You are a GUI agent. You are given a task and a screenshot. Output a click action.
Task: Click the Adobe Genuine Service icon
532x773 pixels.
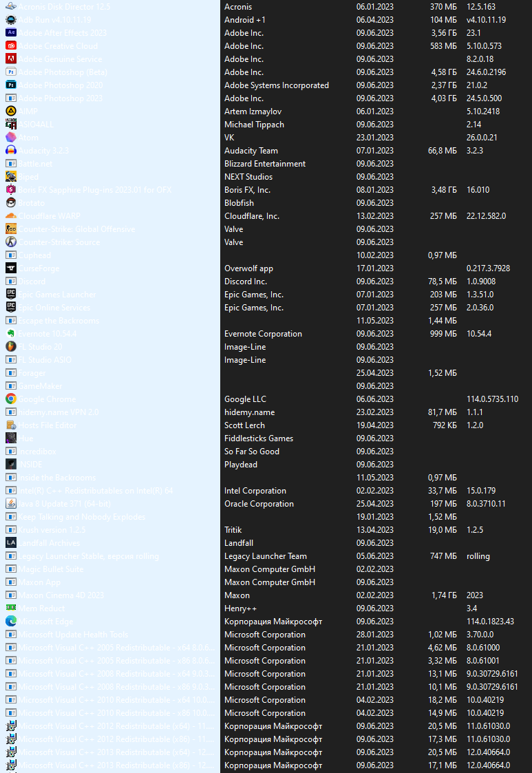[10, 59]
